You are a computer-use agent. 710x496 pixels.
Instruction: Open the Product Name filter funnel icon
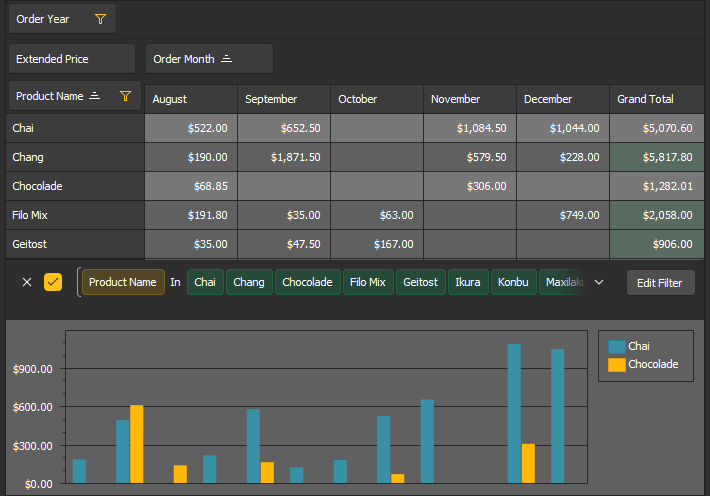(125, 96)
